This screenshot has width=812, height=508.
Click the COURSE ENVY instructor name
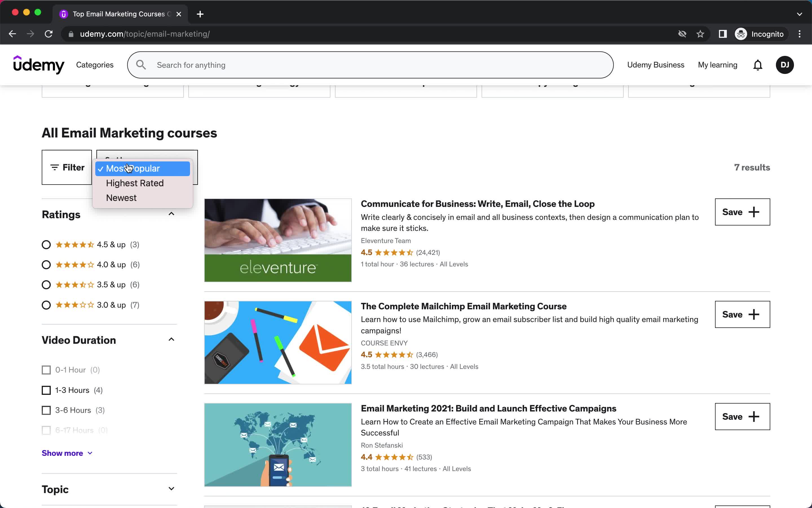[x=384, y=343]
